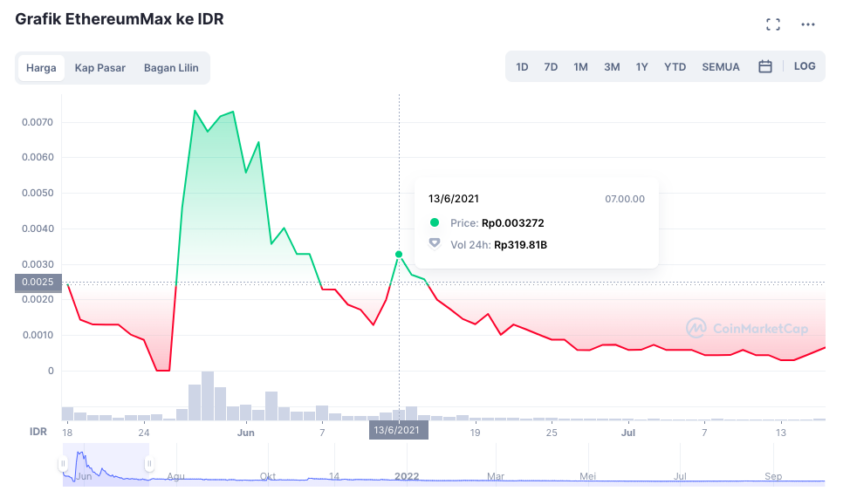Select the 3M time range
This screenshot has width=850, height=491.
click(611, 67)
